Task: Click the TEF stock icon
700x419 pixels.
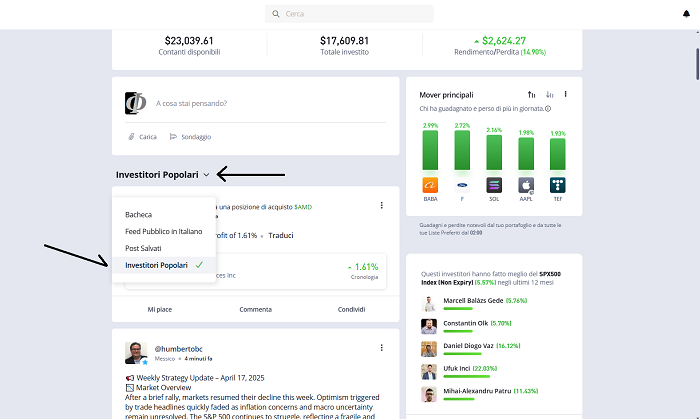Action: click(x=558, y=185)
